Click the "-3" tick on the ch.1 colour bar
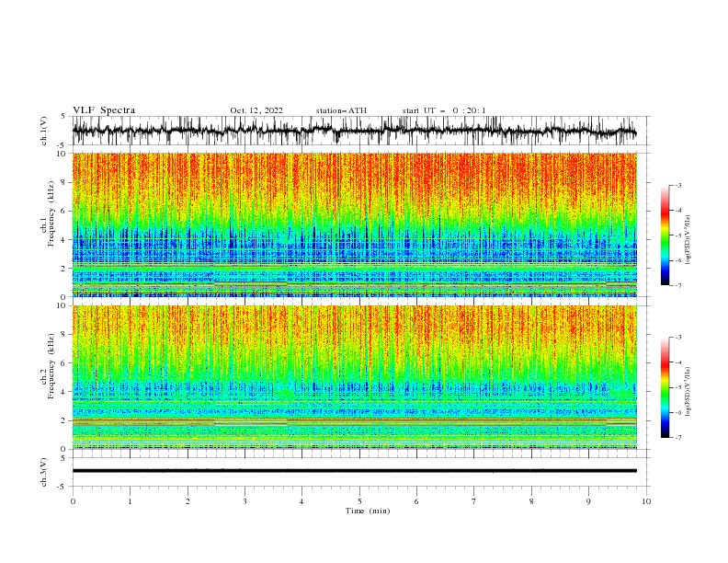This screenshot has height=563, width=728. 677,185
